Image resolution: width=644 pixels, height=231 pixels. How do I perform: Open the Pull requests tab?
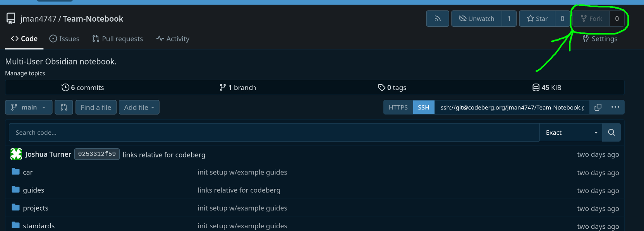[118, 39]
